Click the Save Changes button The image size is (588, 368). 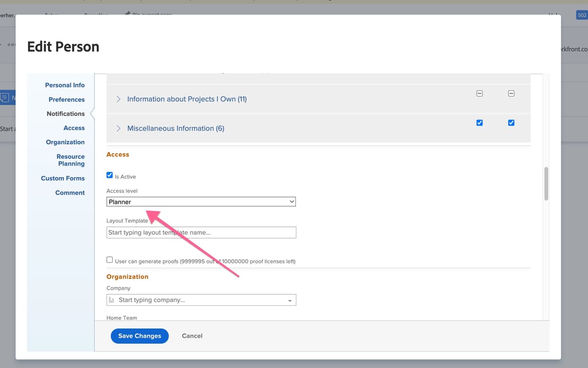pos(139,336)
